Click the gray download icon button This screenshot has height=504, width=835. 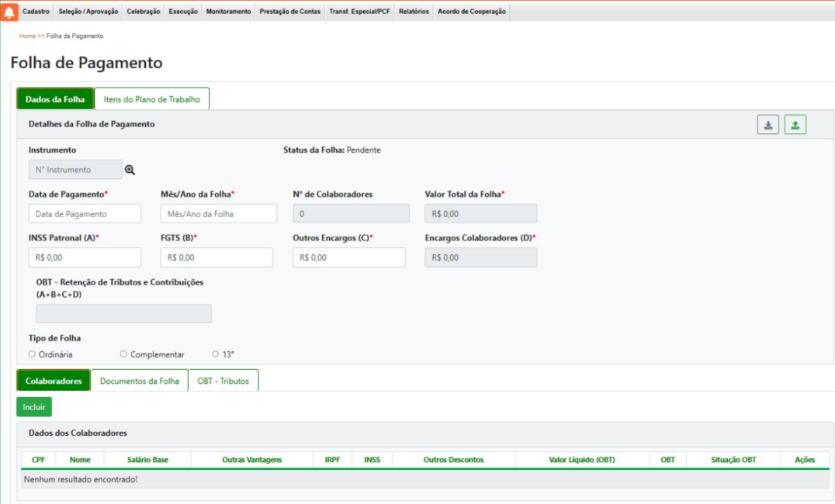(x=768, y=125)
